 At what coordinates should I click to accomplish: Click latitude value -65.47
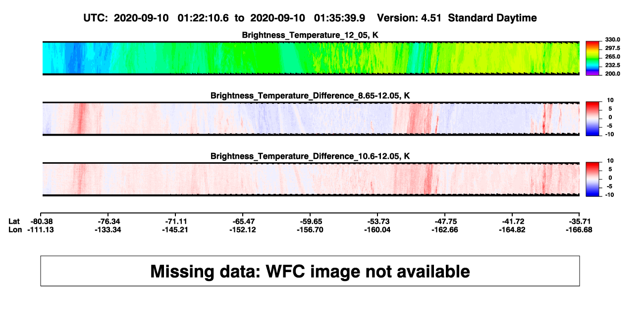(244, 221)
